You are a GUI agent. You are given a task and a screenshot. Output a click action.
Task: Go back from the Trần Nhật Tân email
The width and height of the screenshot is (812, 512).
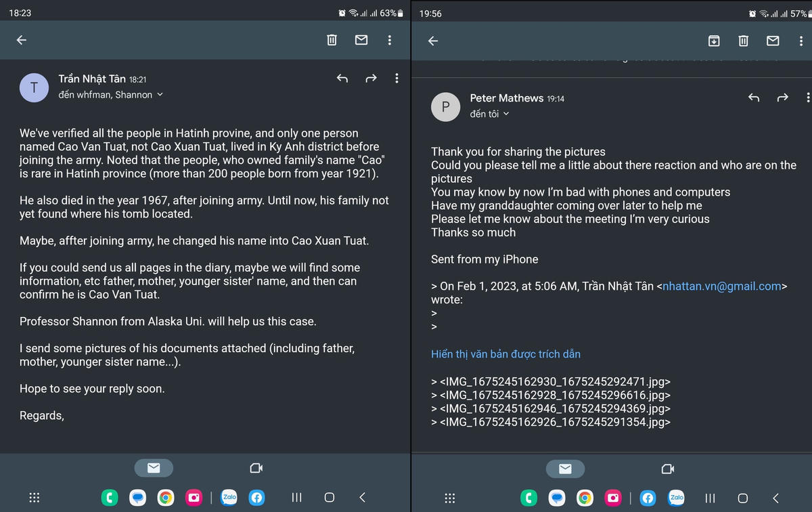click(x=21, y=40)
